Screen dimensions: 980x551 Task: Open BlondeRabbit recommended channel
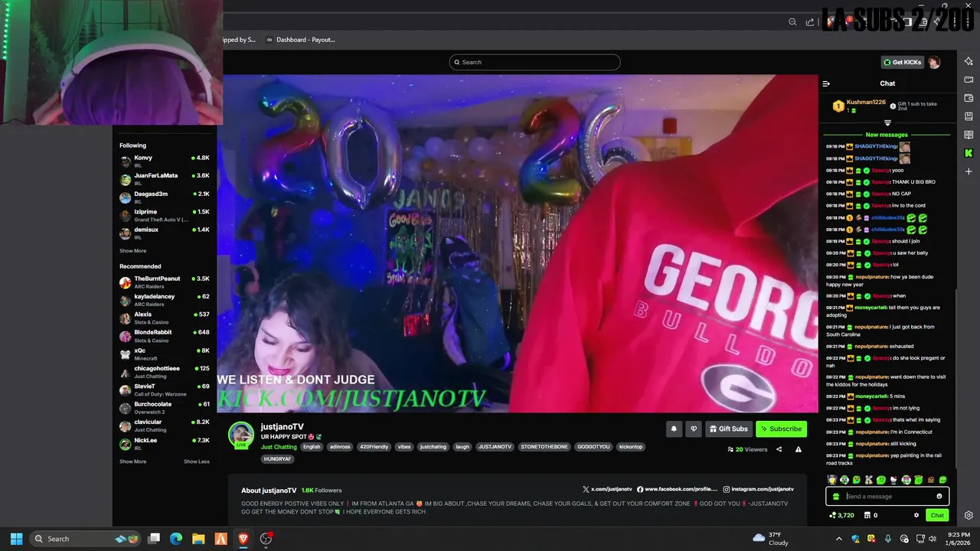pyautogui.click(x=165, y=336)
